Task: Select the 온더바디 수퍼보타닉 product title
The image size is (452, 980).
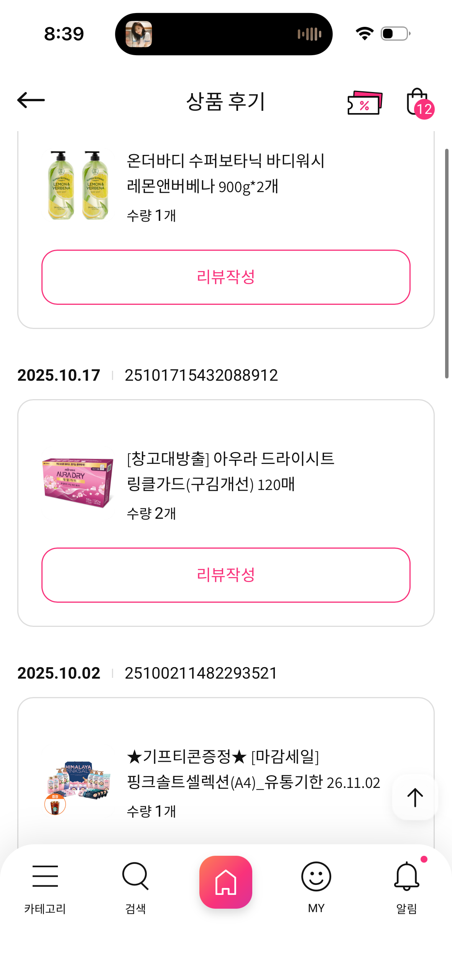Action: point(225,173)
